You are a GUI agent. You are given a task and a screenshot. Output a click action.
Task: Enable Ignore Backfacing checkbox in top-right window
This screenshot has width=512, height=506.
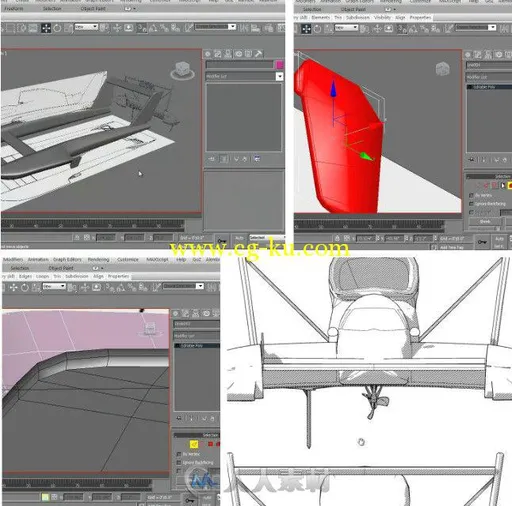click(471, 204)
